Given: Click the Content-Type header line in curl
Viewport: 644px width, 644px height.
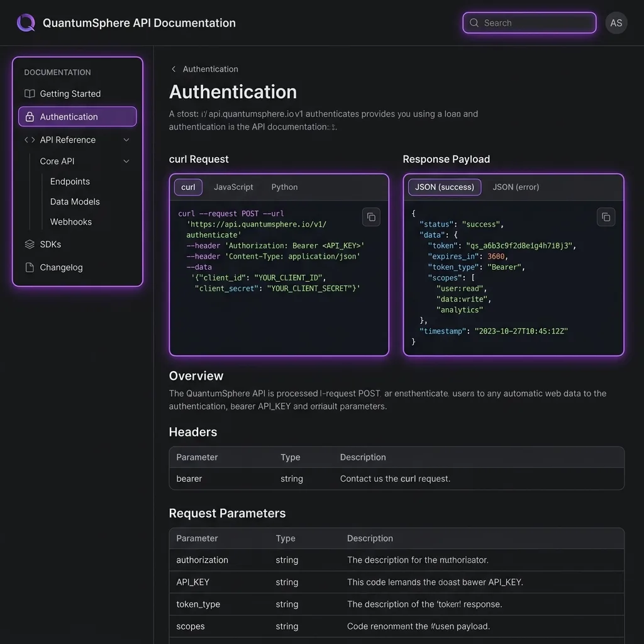Looking at the screenshot, I should coord(273,257).
